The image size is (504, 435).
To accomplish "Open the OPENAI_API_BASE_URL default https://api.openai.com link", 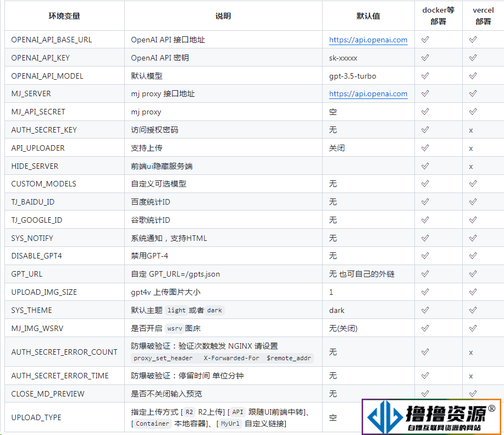I will click(x=368, y=40).
